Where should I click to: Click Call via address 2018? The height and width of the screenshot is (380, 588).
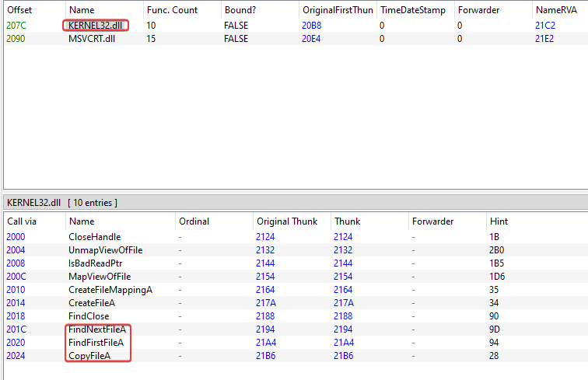pos(16,316)
